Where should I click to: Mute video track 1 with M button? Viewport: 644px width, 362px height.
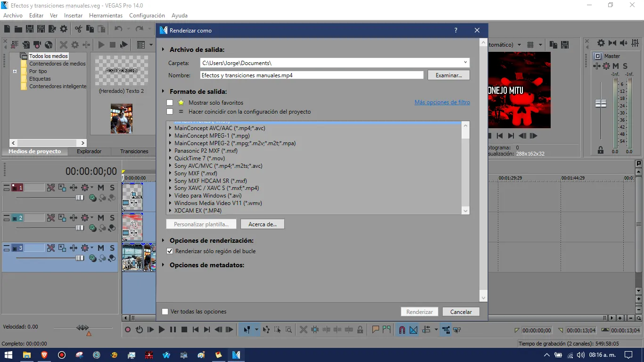click(101, 188)
